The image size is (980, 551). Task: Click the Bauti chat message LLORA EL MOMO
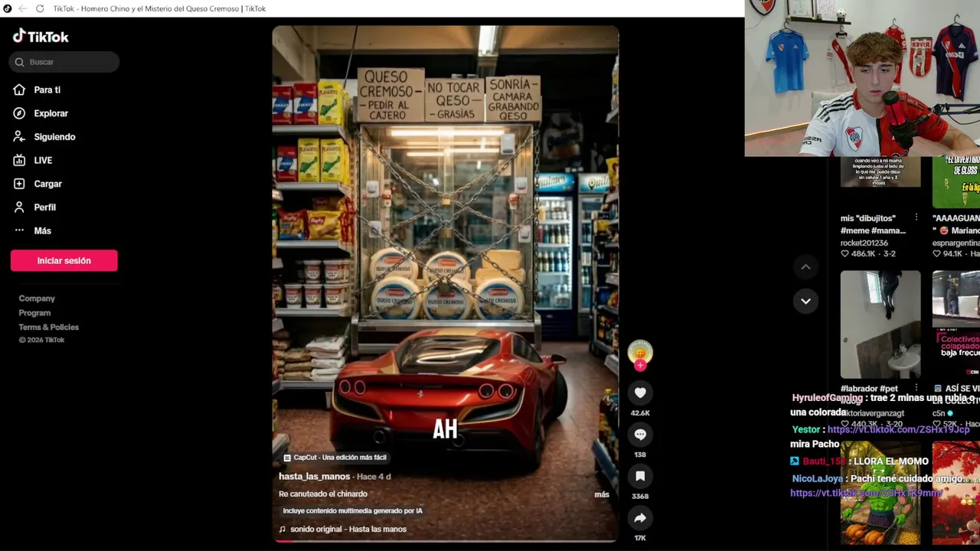click(890, 461)
